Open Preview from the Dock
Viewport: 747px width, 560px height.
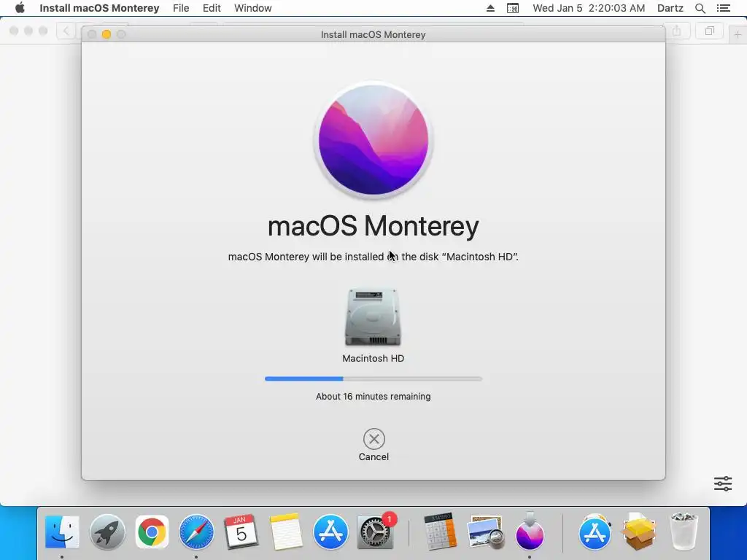click(485, 532)
